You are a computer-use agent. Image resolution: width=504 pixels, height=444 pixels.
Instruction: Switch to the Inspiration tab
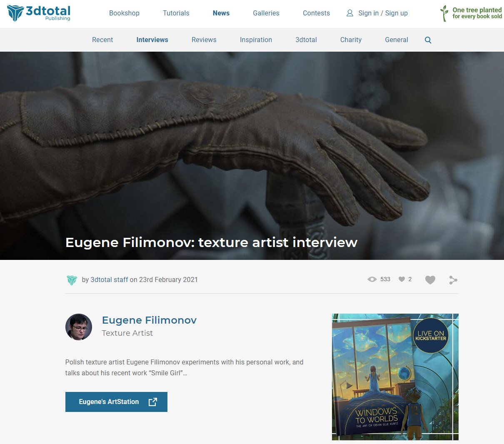[x=256, y=40]
